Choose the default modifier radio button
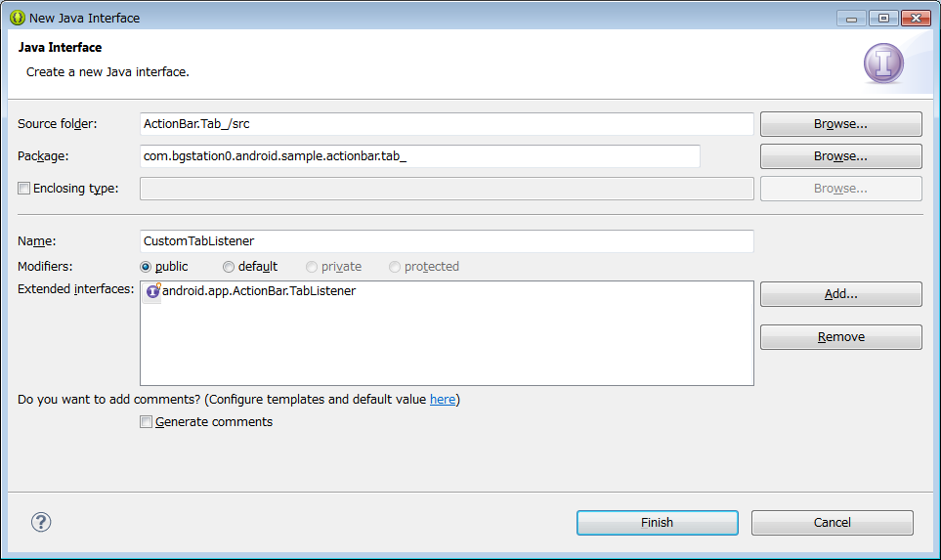The width and height of the screenshot is (941, 560). tap(228, 267)
